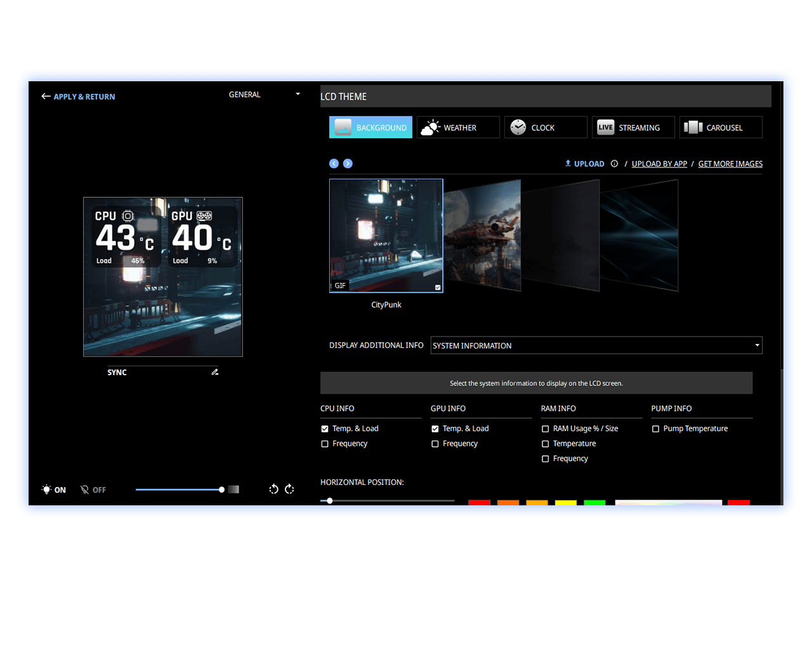Enable GPU Frequency checkbox
This screenshot has width=812, height=645.
click(x=435, y=444)
